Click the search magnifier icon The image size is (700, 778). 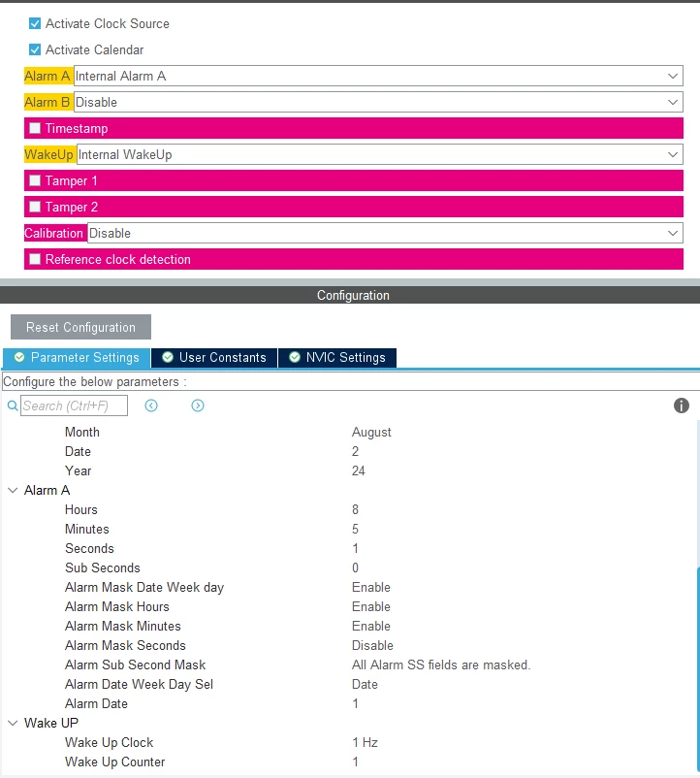click(x=13, y=405)
